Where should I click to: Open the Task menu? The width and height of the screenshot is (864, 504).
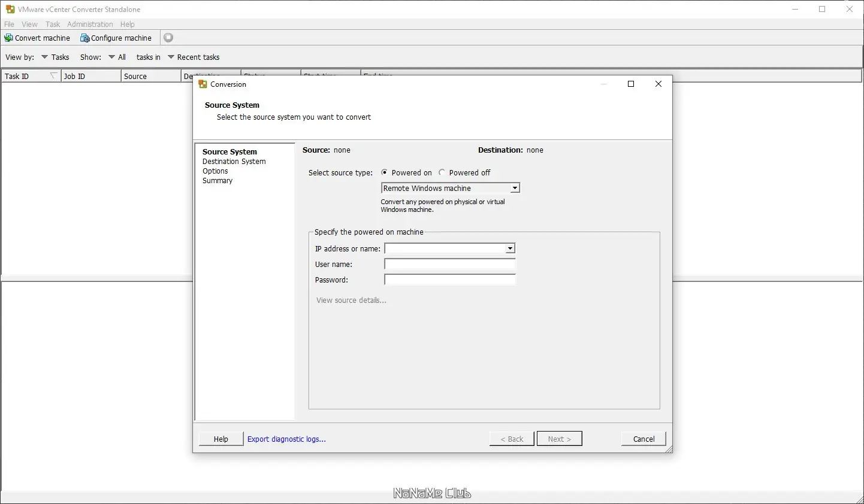[x=53, y=24]
